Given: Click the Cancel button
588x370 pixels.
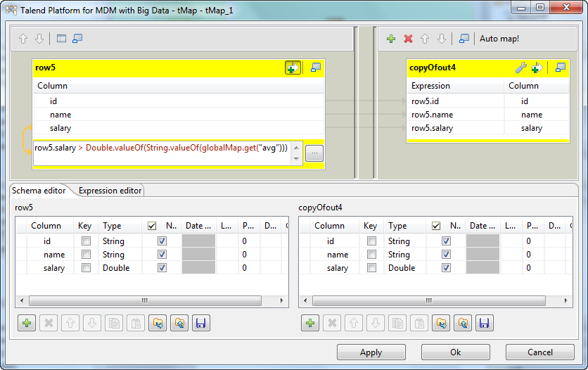Looking at the screenshot, I should pyautogui.click(x=540, y=352).
